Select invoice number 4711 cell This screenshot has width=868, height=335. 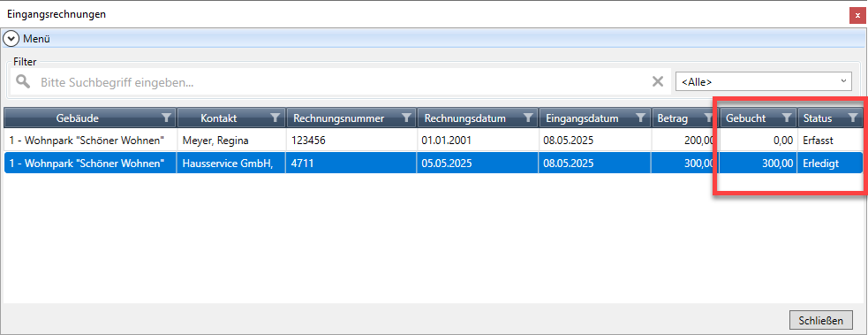(351, 163)
